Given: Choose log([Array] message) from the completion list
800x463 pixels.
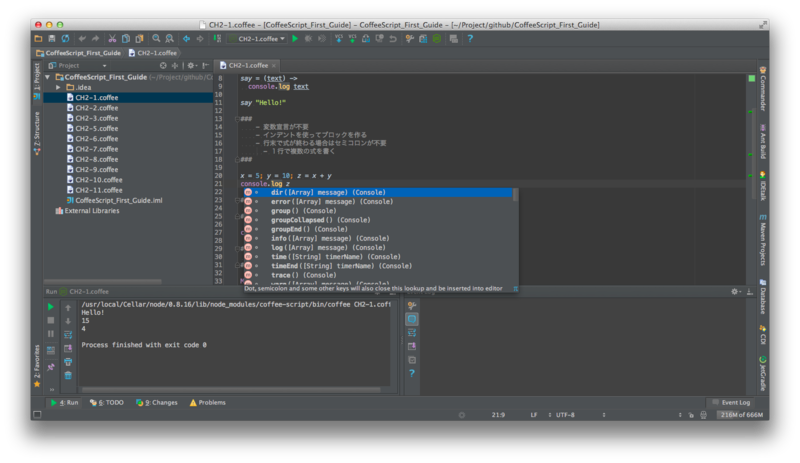Looking at the screenshot, I should pyautogui.click(x=378, y=248).
